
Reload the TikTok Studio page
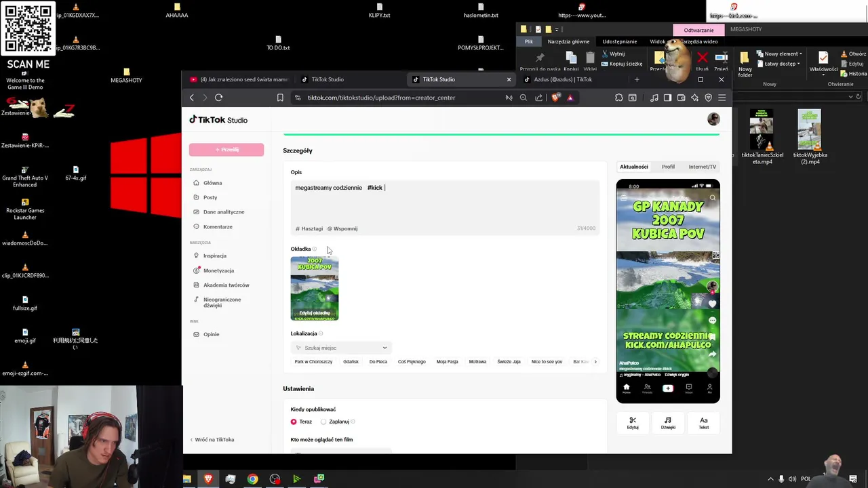tap(218, 98)
